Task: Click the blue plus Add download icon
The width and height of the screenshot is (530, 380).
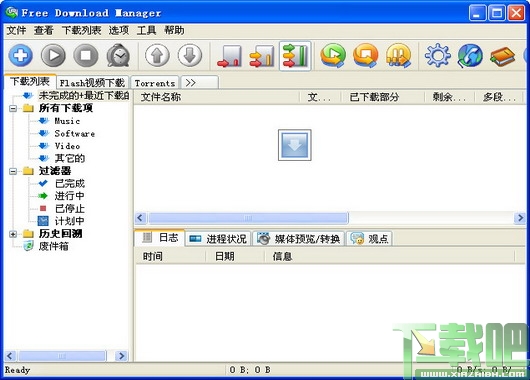Action: (21, 55)
